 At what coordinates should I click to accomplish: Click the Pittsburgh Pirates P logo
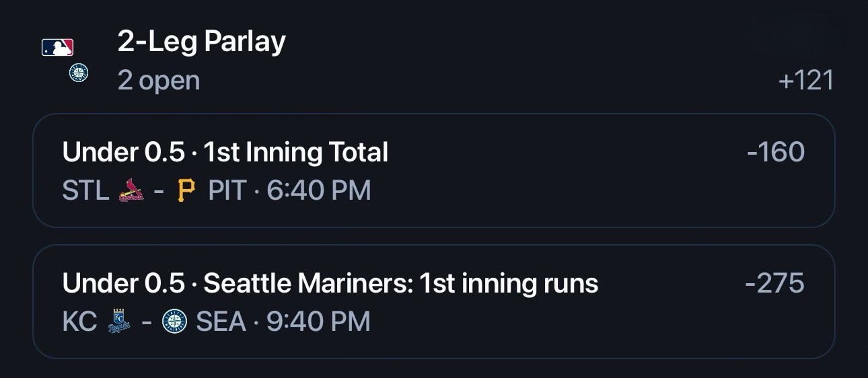pyautogui.click(x=186, y=191)
